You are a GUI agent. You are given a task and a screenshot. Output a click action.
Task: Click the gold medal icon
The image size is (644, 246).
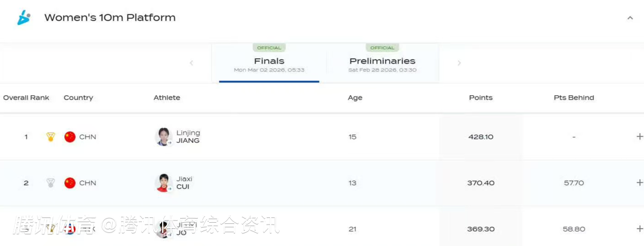pos(51,137)
